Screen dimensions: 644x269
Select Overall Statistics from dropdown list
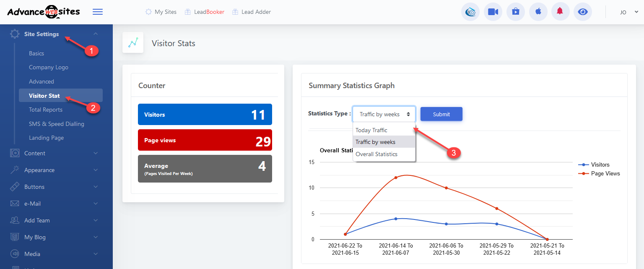(x=377, y=154)
